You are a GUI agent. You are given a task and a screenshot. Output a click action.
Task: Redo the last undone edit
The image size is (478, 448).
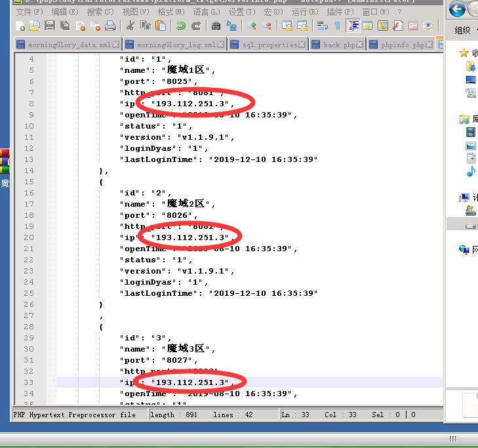pos(196,26)
